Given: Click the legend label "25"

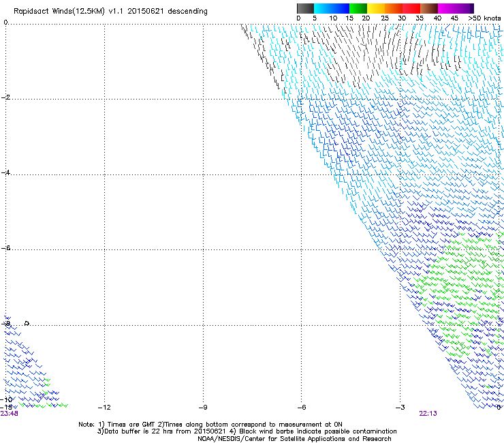Looking at the screenshot, I should (x=385, y=18).
